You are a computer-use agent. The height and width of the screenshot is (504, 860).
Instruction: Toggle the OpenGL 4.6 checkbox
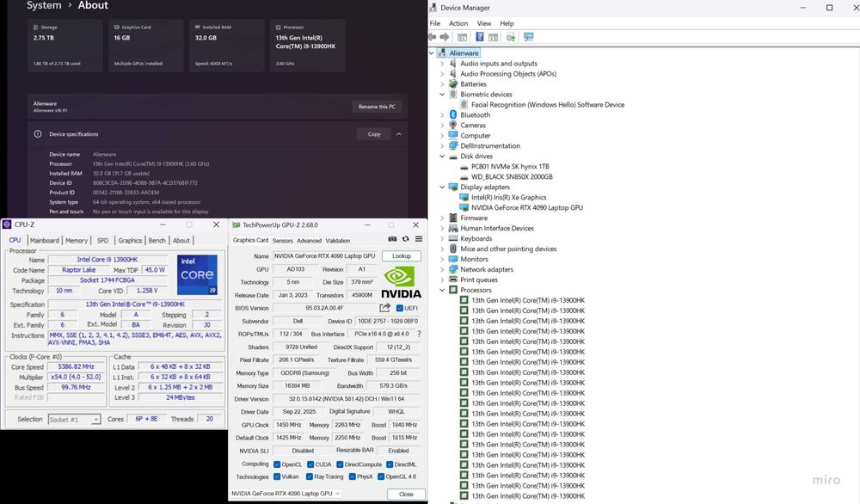click(381, 476)
